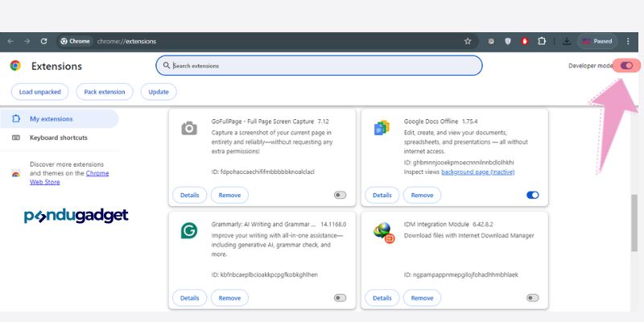The width and height of the screenshot is (644, 322).
Task: Open Details for Google Docs Offline
Action: 382,195
